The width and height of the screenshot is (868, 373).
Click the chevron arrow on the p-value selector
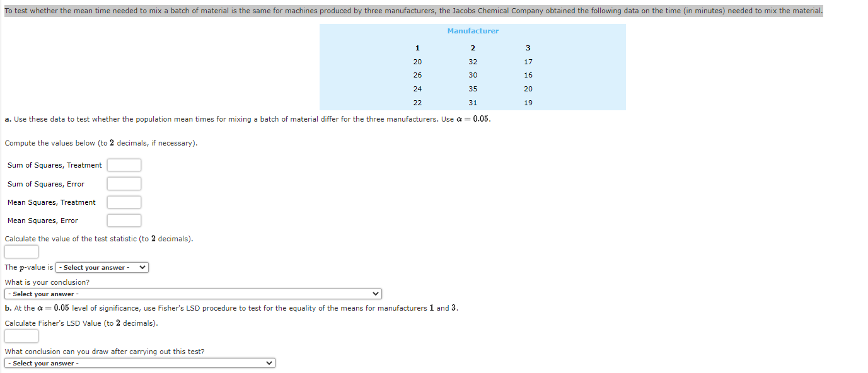(142, 267)
